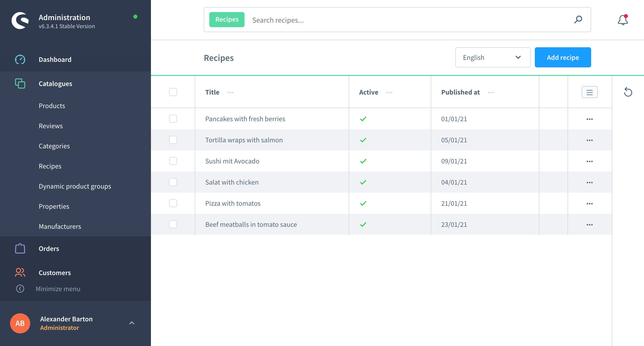The image size is (644, 346).
Task: Click the Dashboard gauge icon
Action: (20, 60)
